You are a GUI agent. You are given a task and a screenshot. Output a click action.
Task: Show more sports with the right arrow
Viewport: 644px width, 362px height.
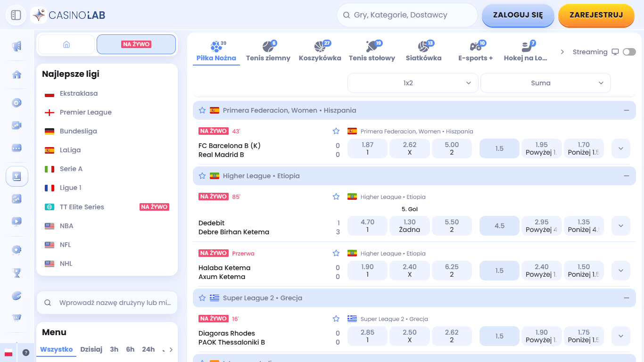pyautogui.click(x=562, y=52)
